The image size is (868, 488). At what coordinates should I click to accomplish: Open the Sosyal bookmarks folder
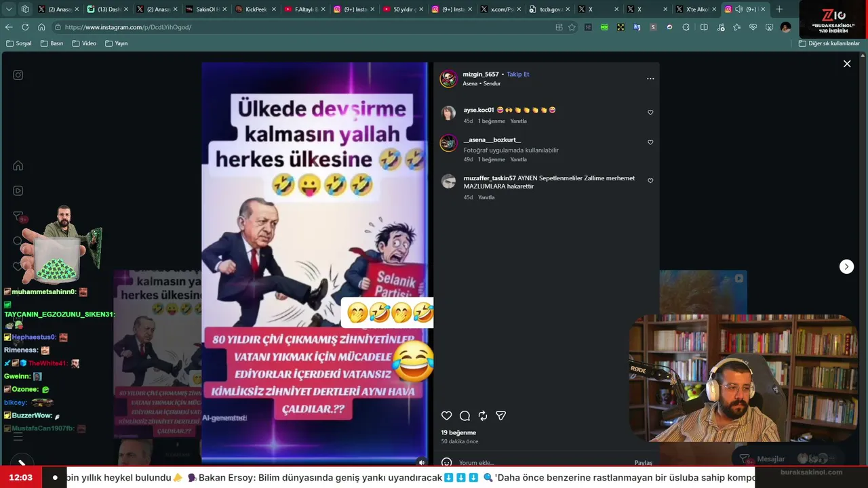[19, 43]
